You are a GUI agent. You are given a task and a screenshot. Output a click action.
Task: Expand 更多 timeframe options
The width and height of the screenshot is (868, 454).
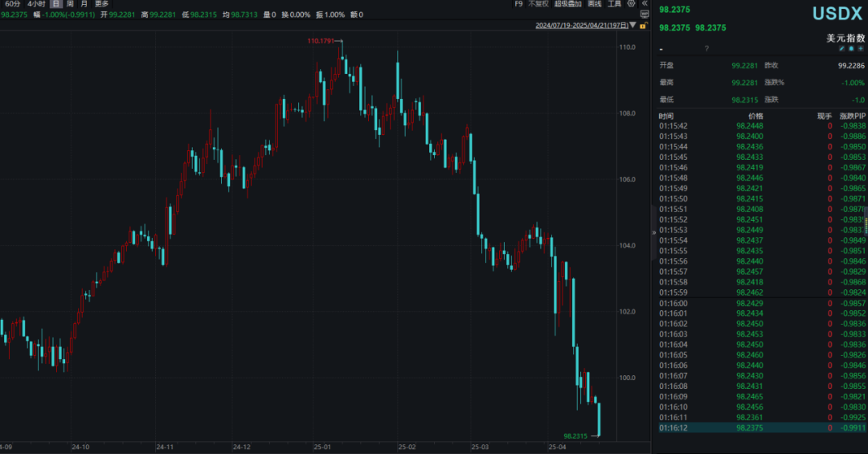101,4
